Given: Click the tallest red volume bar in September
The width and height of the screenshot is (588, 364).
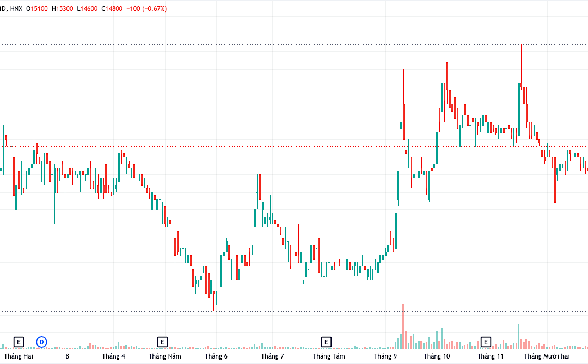Looking at the screenshot, I should 403,326.
